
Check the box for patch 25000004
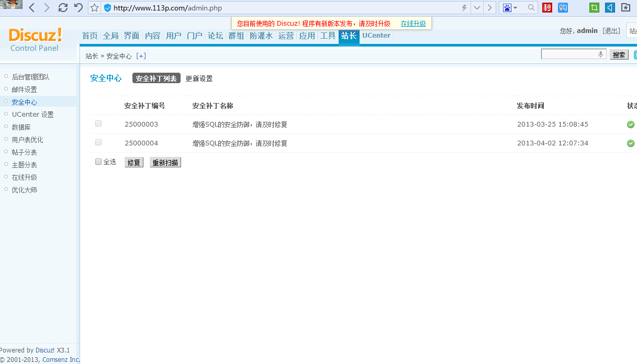click(98, 143)
